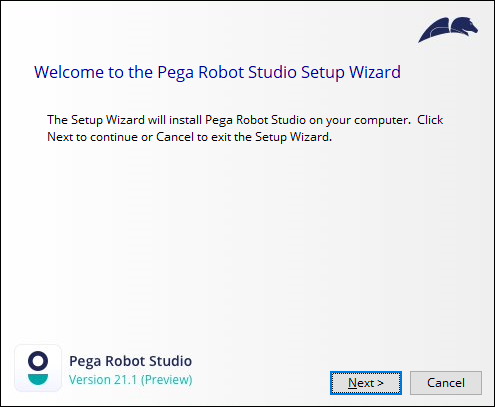Click the teal half-circle in the Robot Studio icon
The height and width of the screenshot is (407, 495).
[x=38, y=379]
